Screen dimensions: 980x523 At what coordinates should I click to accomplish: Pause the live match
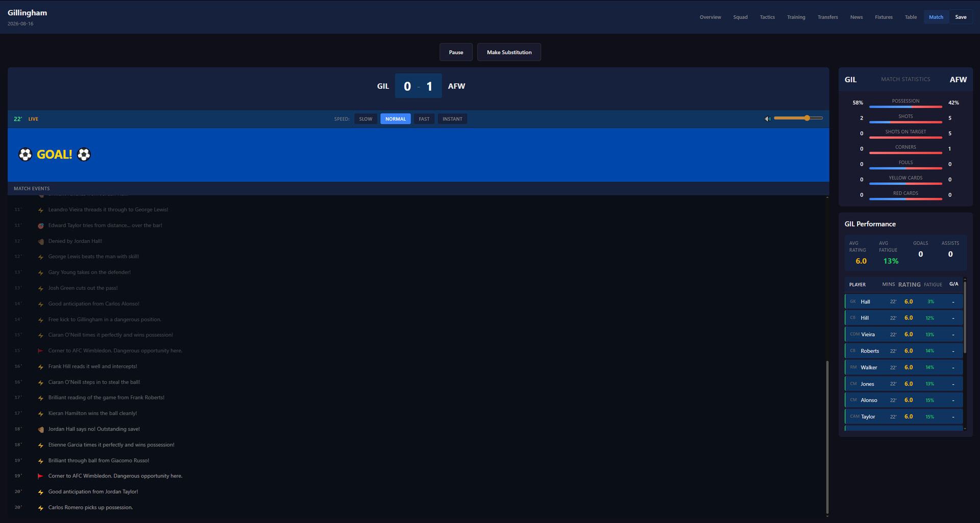coord(456,52)
